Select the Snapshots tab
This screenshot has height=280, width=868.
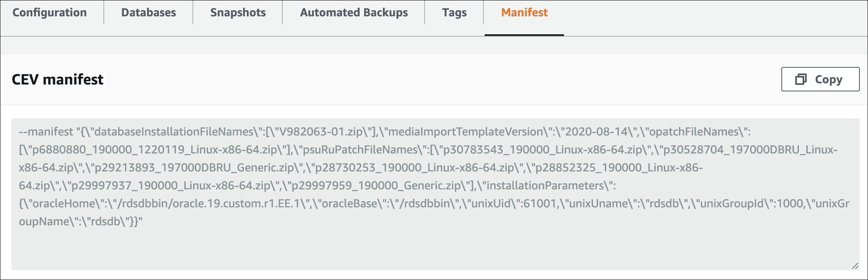(x=238, y=13)
